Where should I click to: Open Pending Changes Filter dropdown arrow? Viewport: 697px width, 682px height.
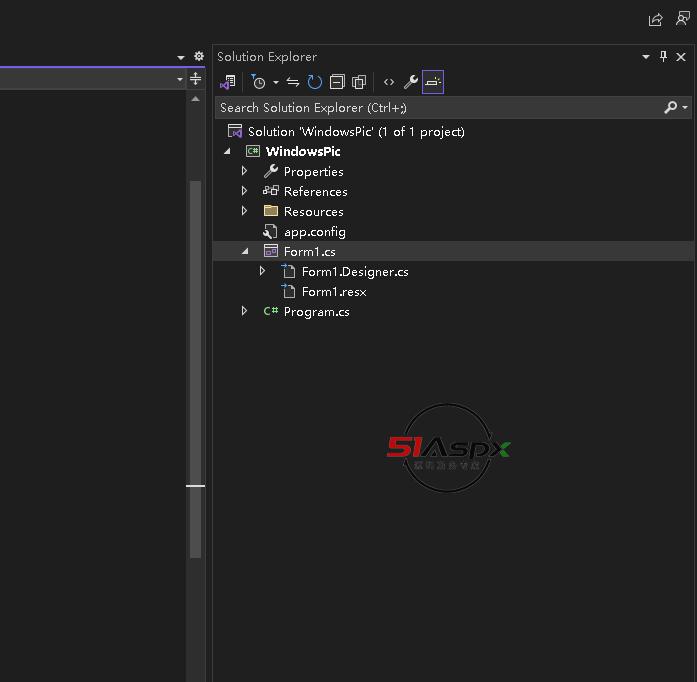pos(275,82)
